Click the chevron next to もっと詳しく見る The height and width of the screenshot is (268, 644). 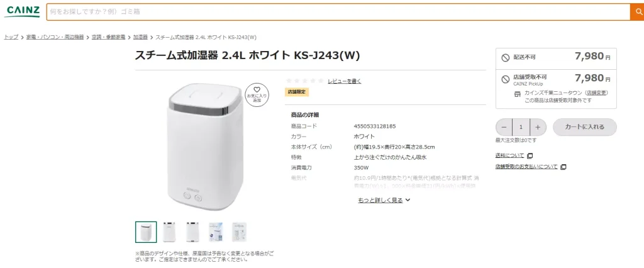(x=408, y=200)
